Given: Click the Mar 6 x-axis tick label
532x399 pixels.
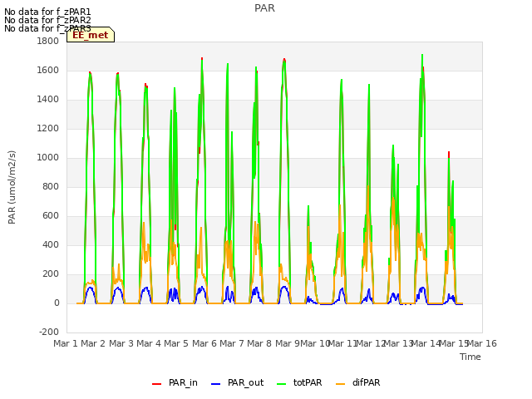Looking at the screenshot, I should (204, 343).
